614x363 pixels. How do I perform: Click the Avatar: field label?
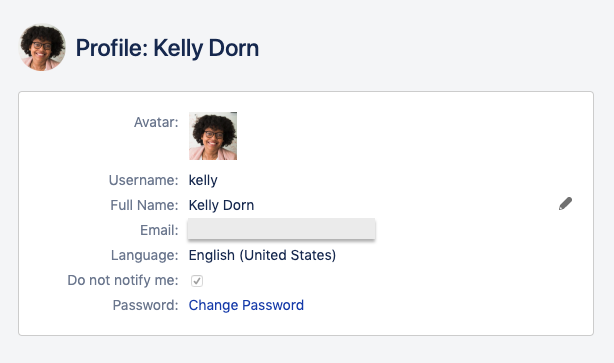156,122
